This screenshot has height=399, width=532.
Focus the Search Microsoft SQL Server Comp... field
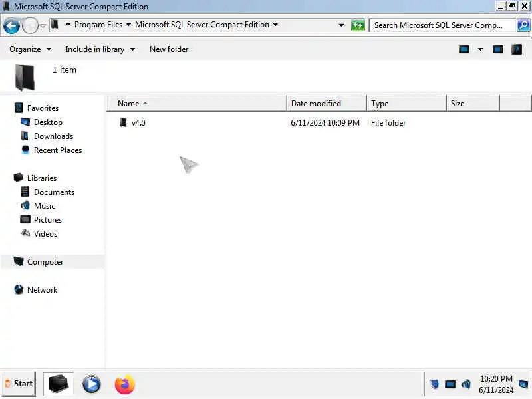[x=442, y=25]
